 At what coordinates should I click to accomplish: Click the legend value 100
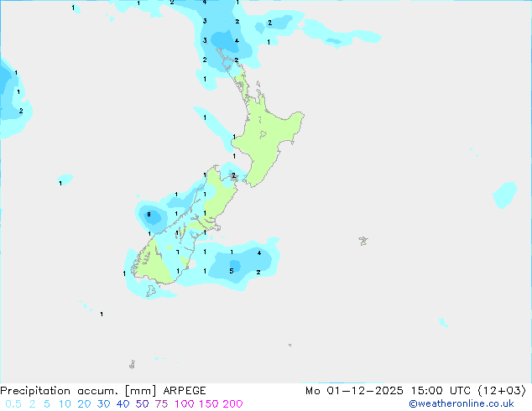pos(184,404)
